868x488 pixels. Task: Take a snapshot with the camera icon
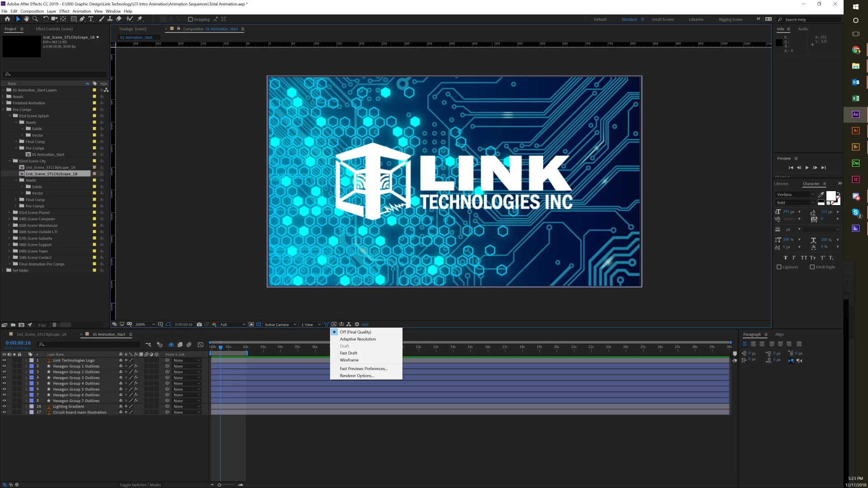[199, 324]
